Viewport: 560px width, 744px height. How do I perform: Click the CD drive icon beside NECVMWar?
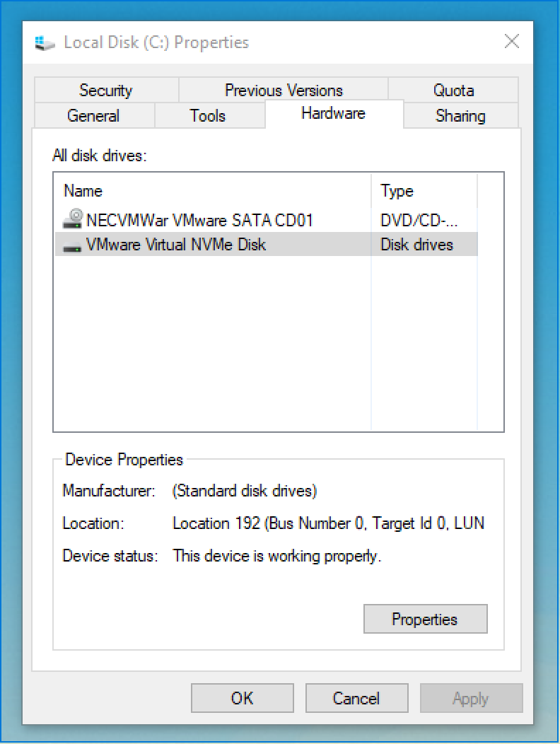tap(72, 220)
